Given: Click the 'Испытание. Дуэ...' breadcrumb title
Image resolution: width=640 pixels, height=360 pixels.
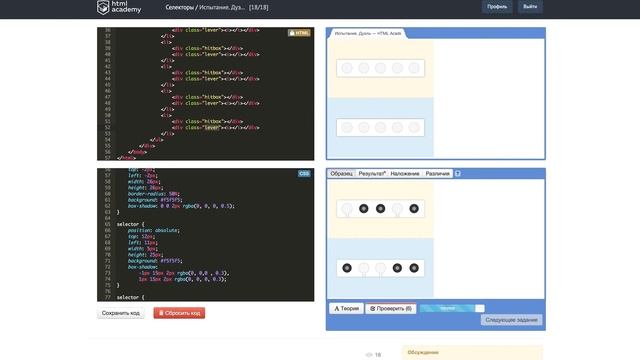Looking at the screenshot, I should [222, 7].
